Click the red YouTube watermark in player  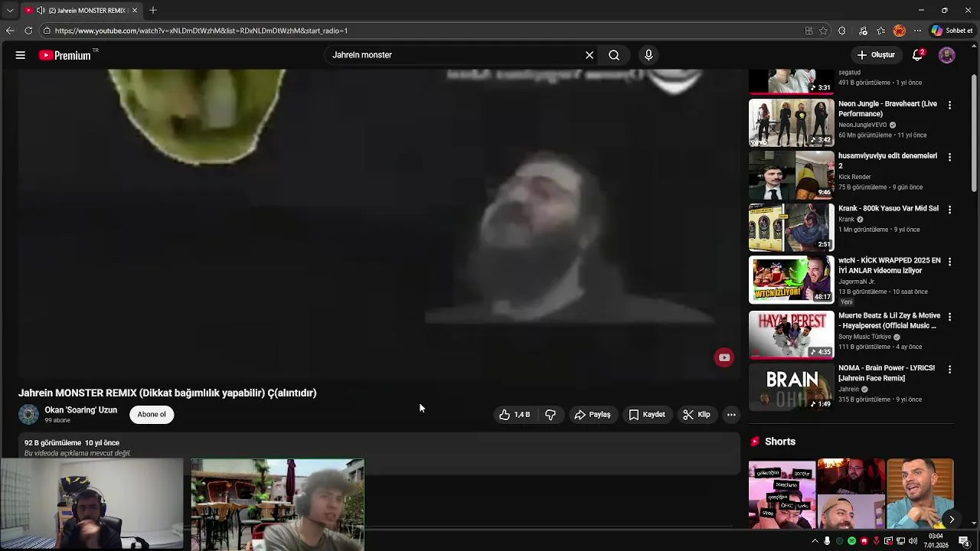pyautogui.click(x=724, y=357)
